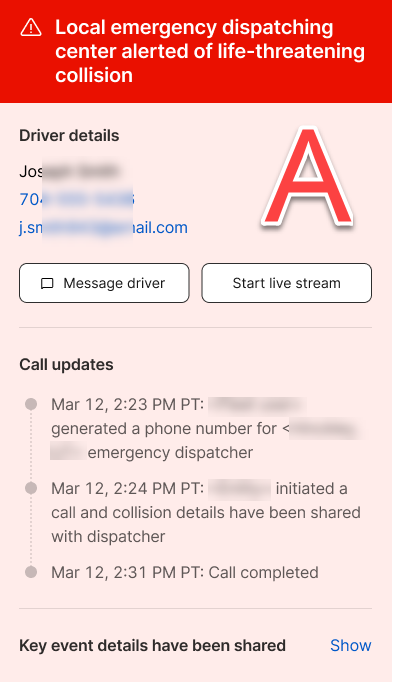Click the large red letter A marker
This screenshot has height=682, width=394.
tap(307, 177)
